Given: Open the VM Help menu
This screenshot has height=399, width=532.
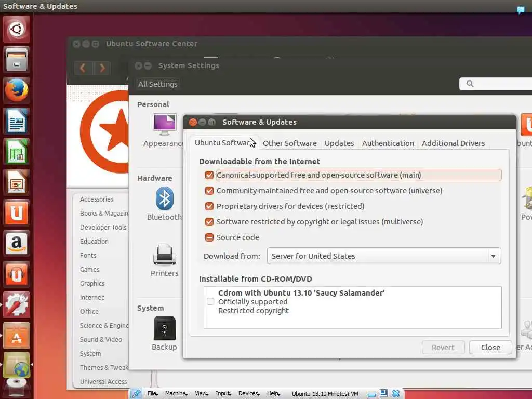Looking at the screenshot, I should tap(273, 394).
